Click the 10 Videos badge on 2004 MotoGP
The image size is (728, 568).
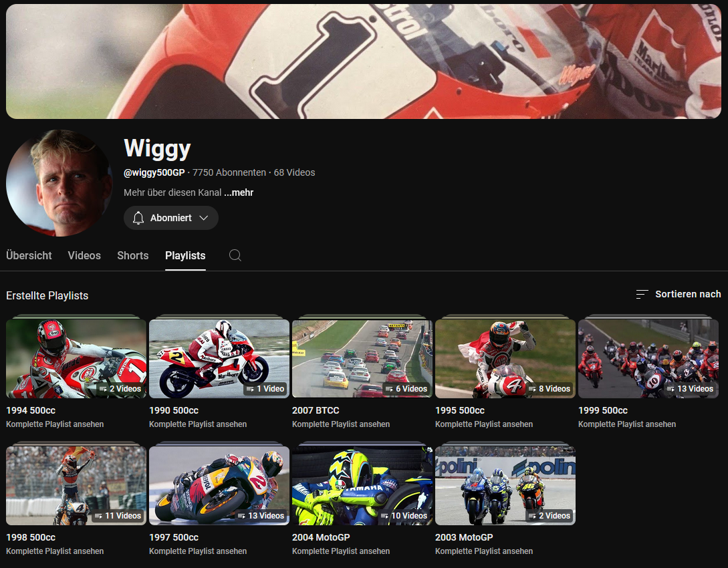(x=406, y=516)
